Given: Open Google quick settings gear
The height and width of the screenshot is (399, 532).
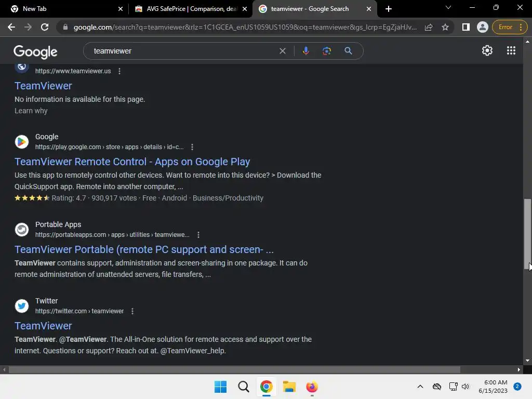Looking at the screenshot, I should click(x=487, y=50).
